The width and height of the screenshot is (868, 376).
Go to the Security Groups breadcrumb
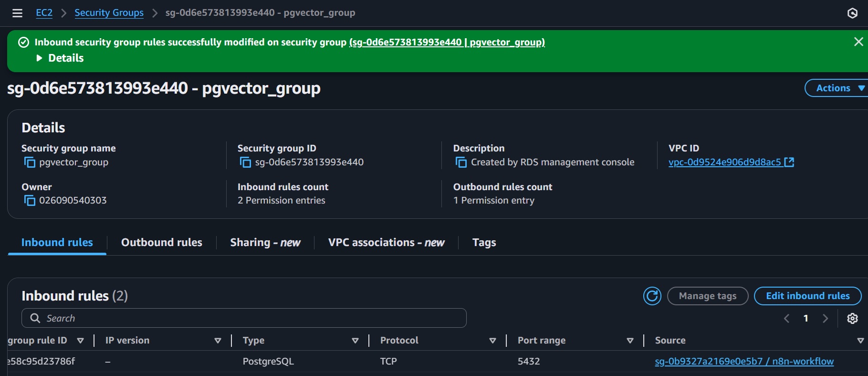(x=109, y=13)
